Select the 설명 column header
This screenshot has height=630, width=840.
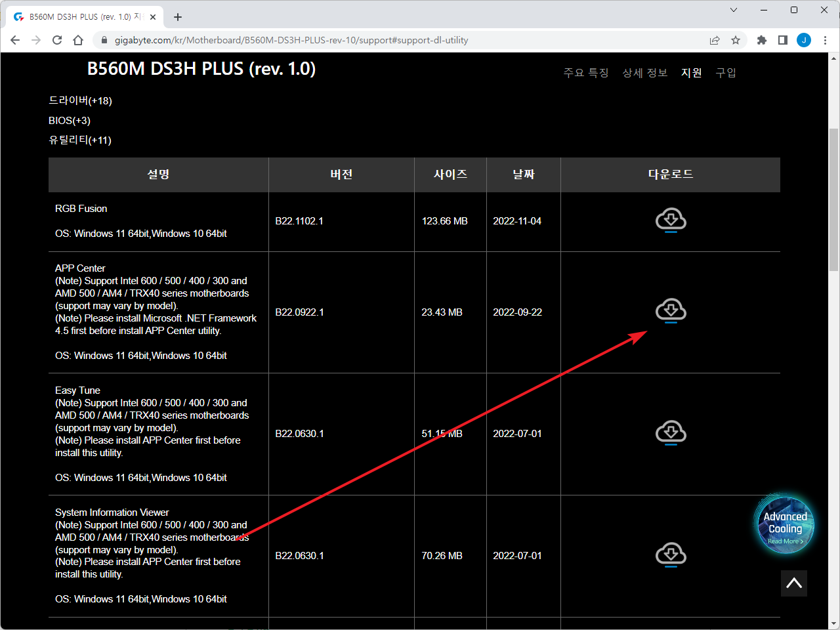tap(158, 175)
